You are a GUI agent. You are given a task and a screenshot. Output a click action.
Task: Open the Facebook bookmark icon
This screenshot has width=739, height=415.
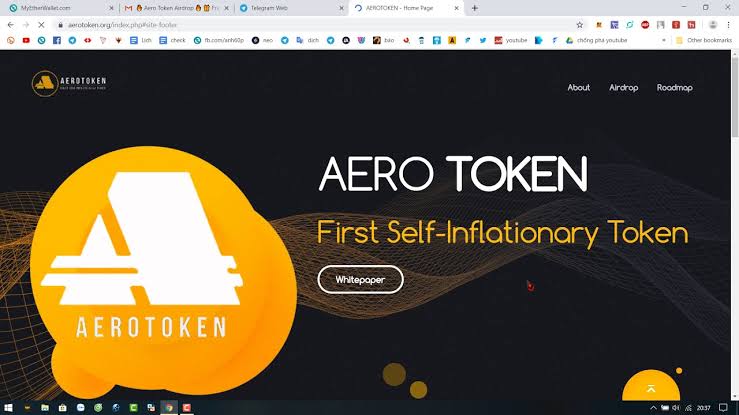pos(57,41)
